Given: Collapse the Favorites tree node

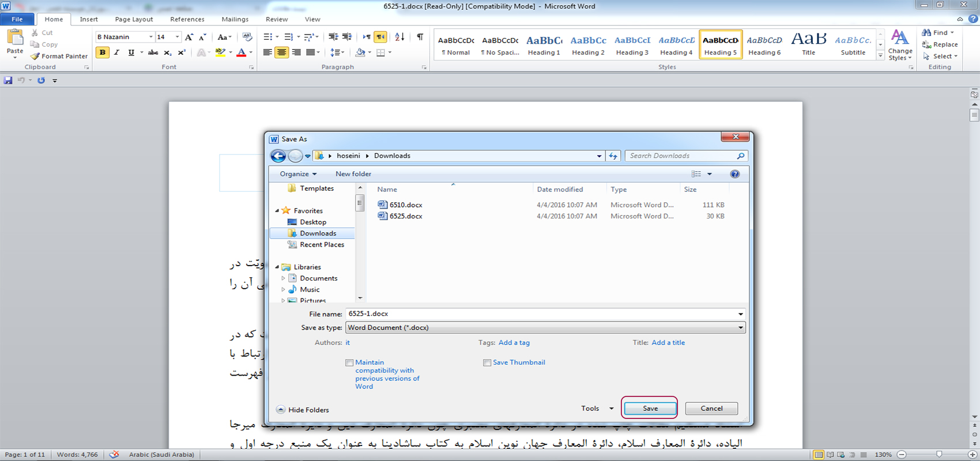Looking at the screenshot, I should point(277,211).
